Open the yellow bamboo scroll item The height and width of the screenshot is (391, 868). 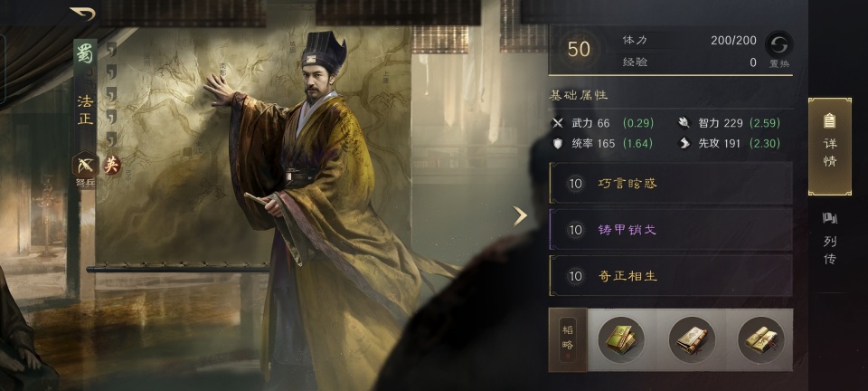pyautogui.click(x=761, y=339)
